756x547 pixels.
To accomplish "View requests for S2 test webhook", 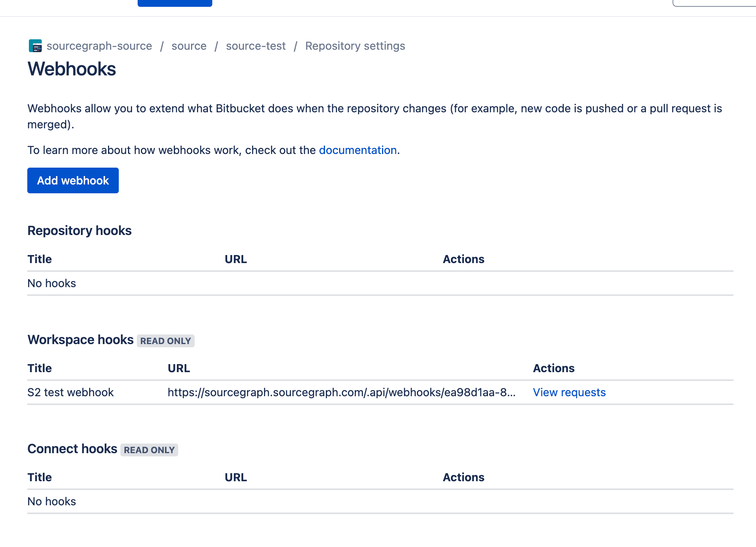I will tap(569, 392).
